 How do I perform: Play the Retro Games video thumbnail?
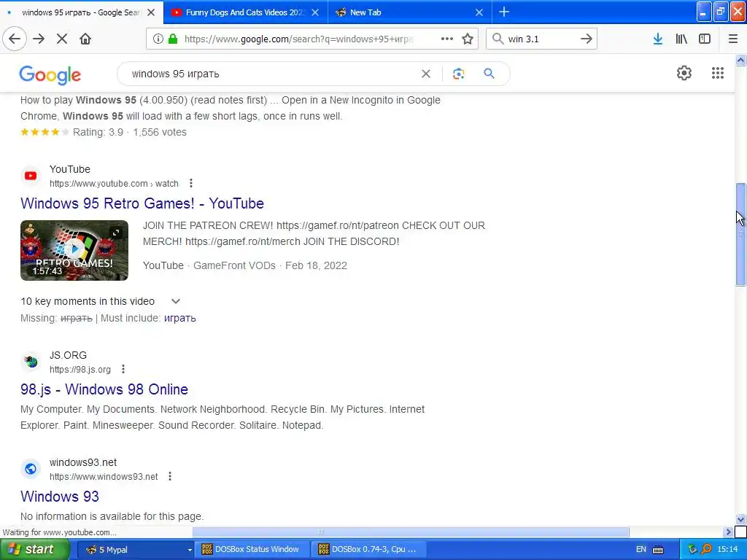coord(74,250)
